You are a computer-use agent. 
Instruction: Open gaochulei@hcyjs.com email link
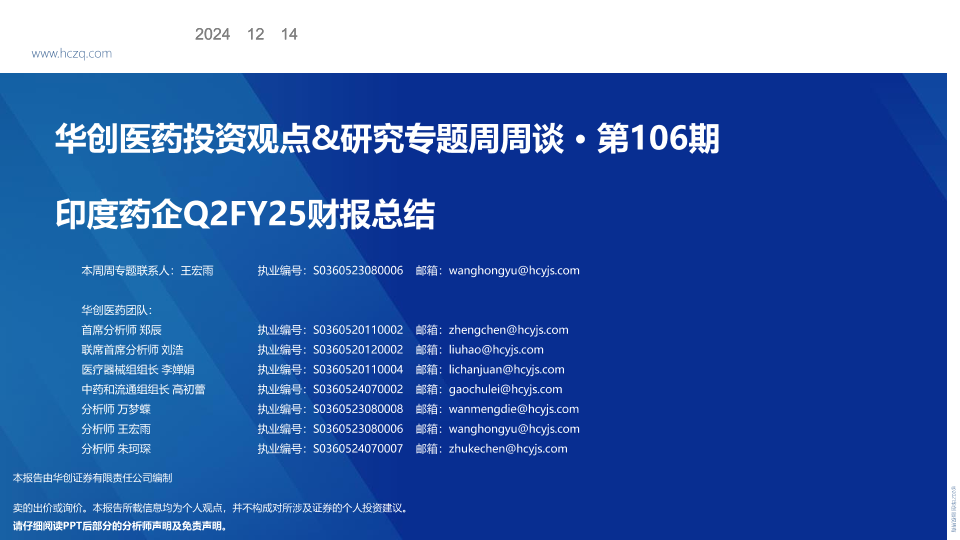(505, 389)
